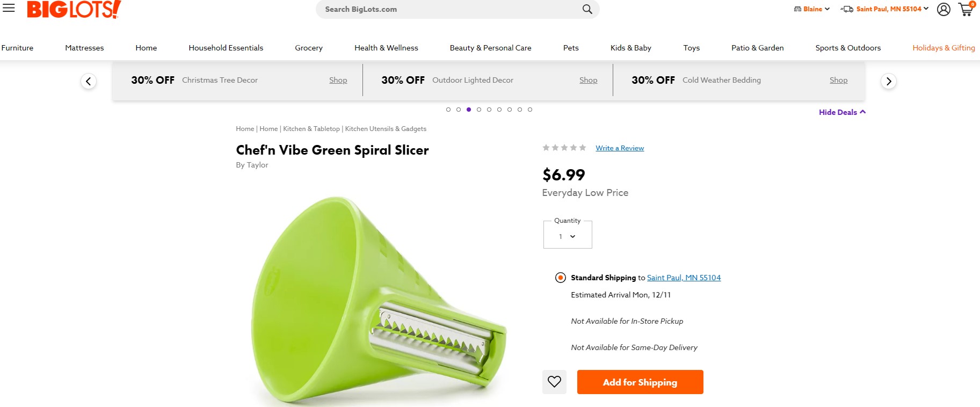Click Write a Review link
980x407 pixels.
tap(620, 148)
